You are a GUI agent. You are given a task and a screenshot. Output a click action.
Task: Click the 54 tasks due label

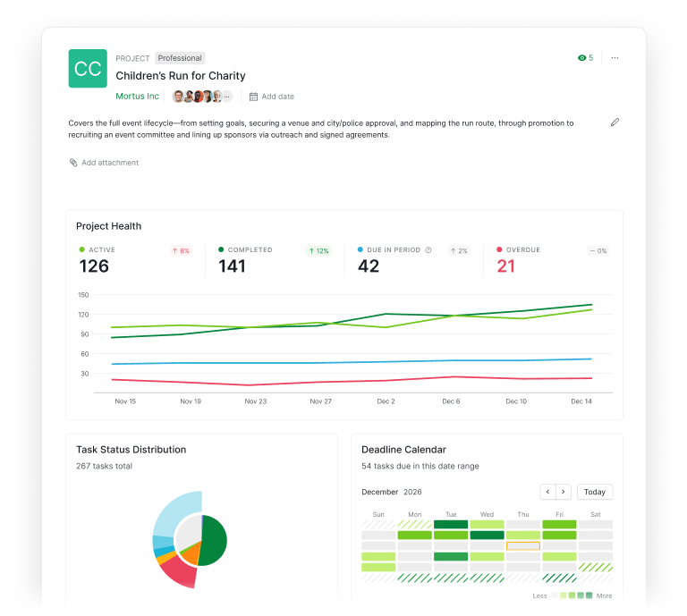point(420,466)
